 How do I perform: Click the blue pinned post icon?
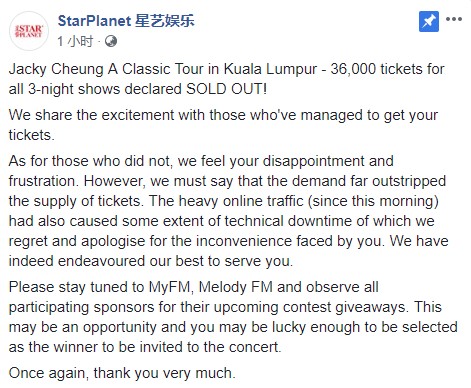pyautogui.click(x=429, y=21)
